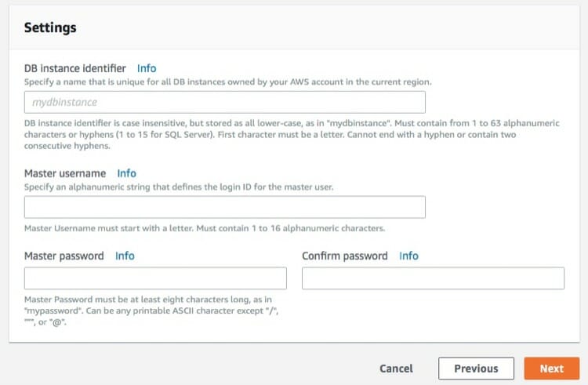Viewport: 588px width, 385px height.
Task: Click the "Master Username must start" hint text
Action: pos(205,228)
